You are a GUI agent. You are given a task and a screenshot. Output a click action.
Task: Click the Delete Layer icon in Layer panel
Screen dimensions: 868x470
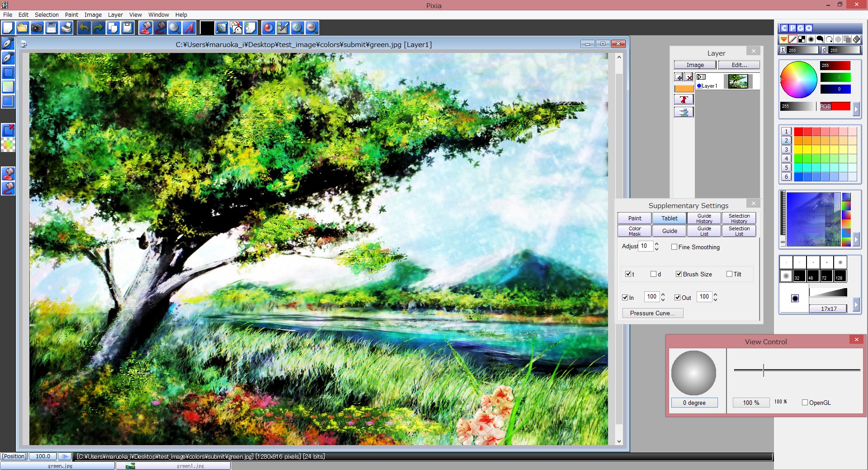(x=689, y=77)
